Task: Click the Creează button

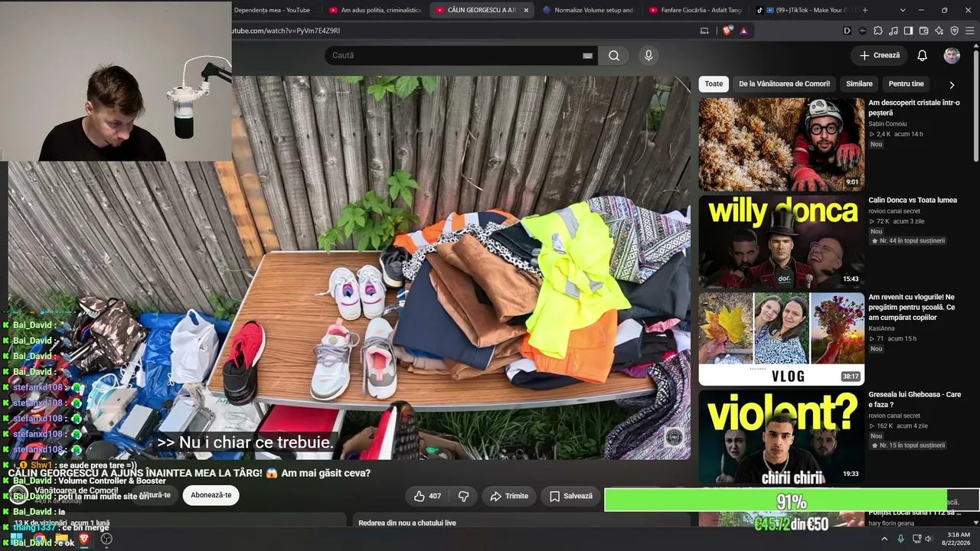Action: (879, 55)
